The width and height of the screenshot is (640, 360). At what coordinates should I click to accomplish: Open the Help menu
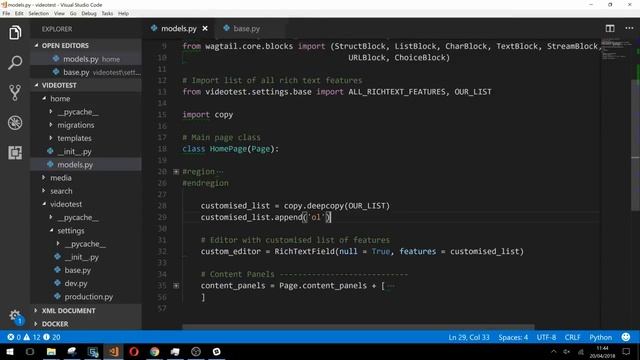pyautogui.click(x=123, y=13)
